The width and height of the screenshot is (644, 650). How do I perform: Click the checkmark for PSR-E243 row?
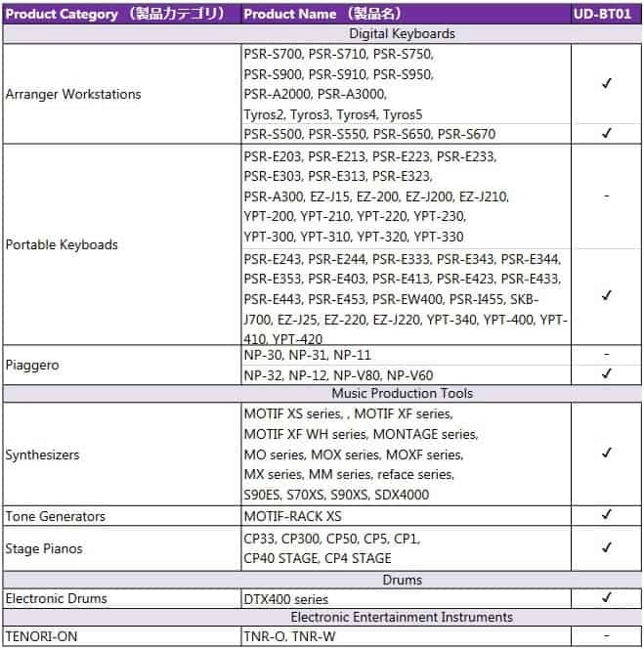pos(606,296)
